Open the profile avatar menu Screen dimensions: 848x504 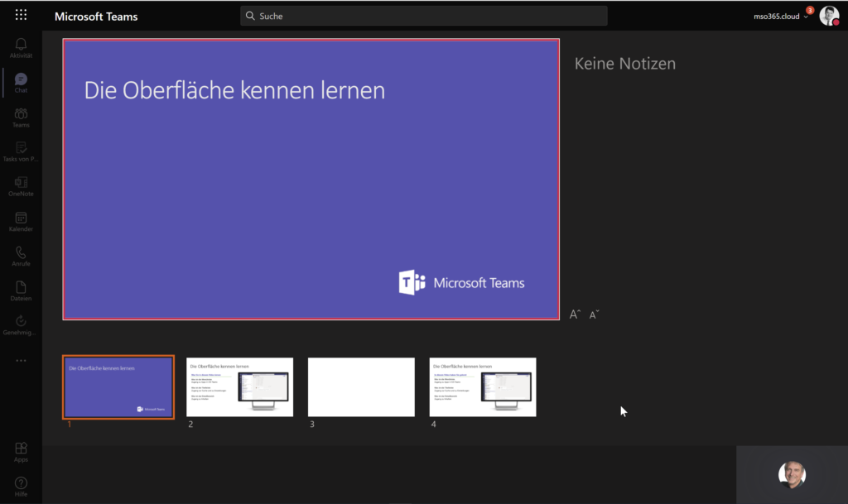[829, 16]
